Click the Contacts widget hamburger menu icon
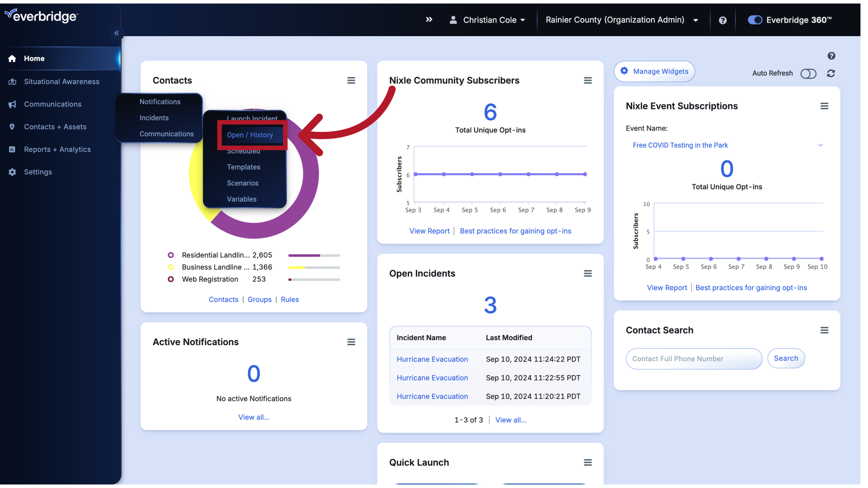Viewport: 868px width, 488px height. pos(351,80)
